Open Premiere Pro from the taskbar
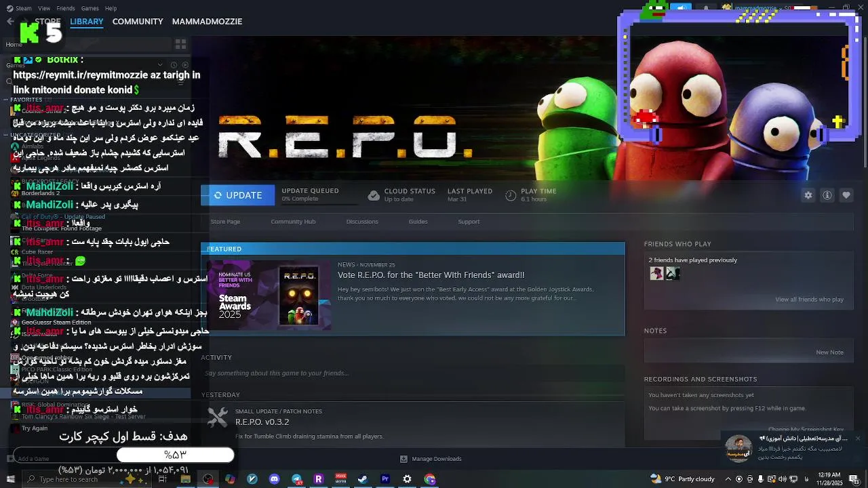The width and height of the screenshot is (868, 488). (385, 479)
